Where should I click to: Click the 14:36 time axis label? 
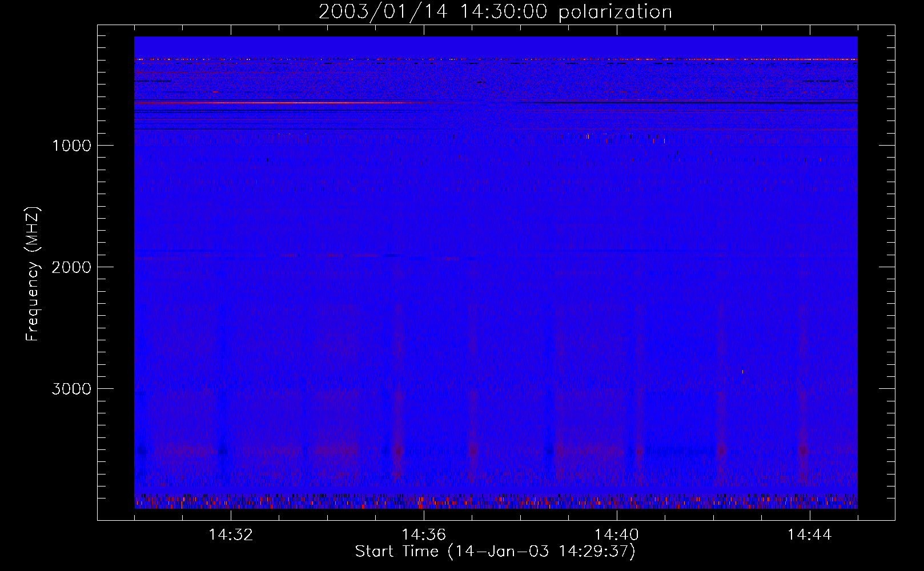click(x=424, y=535)
